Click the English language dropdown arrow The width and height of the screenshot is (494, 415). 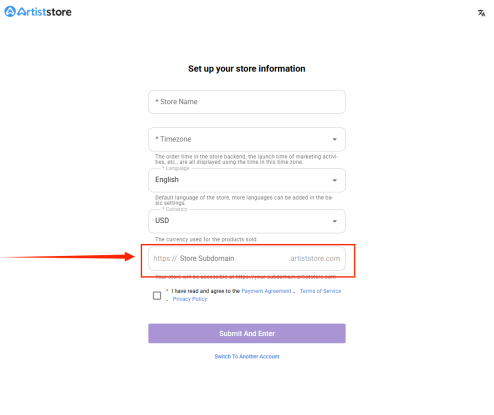point(335,180)
